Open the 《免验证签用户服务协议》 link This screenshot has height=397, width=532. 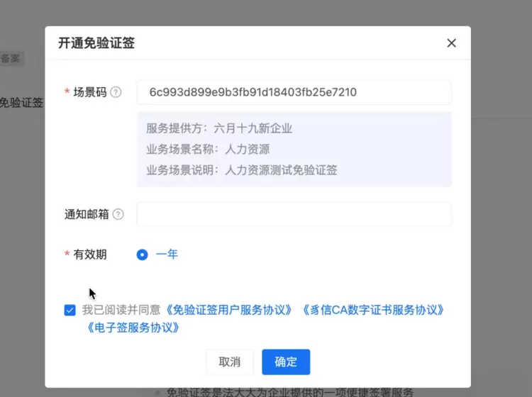click(x=228, y=310)
